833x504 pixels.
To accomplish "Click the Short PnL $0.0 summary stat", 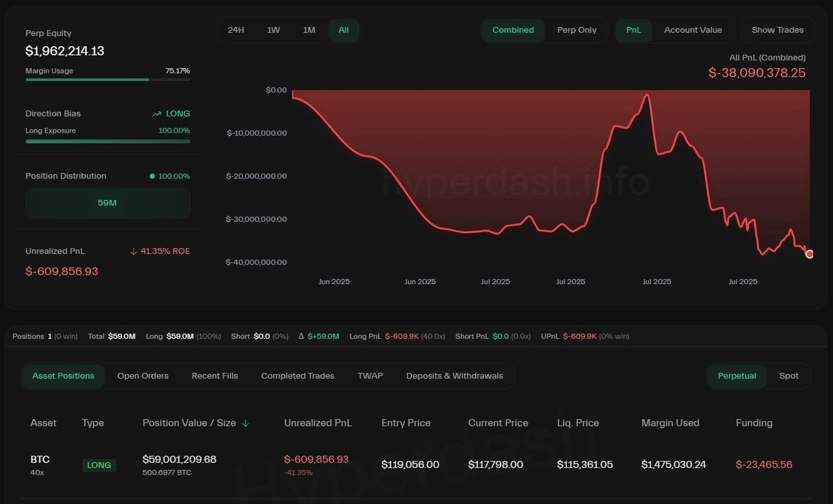I will (x=493, y=336).
